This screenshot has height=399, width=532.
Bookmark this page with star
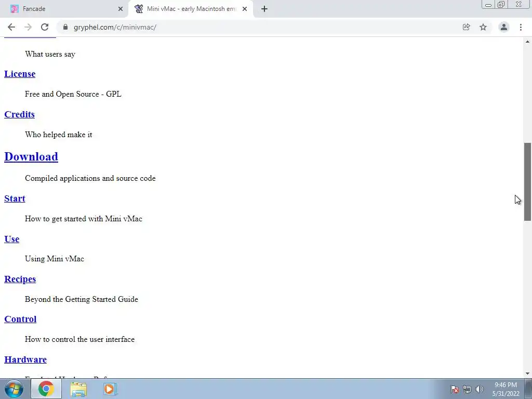pos(483,27)
